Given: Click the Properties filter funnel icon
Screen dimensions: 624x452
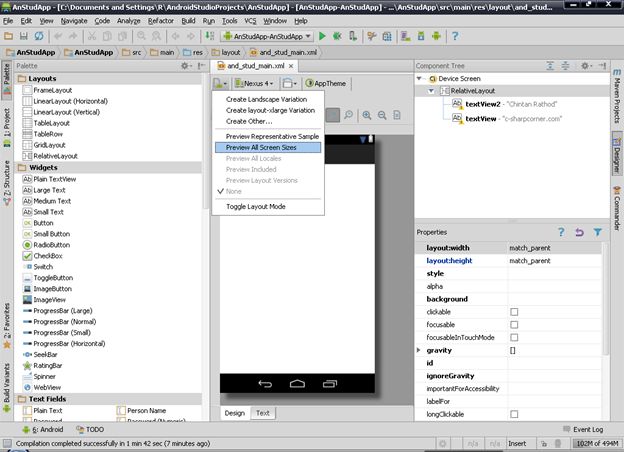Looking at the screenshot, I should click(597, 232).
